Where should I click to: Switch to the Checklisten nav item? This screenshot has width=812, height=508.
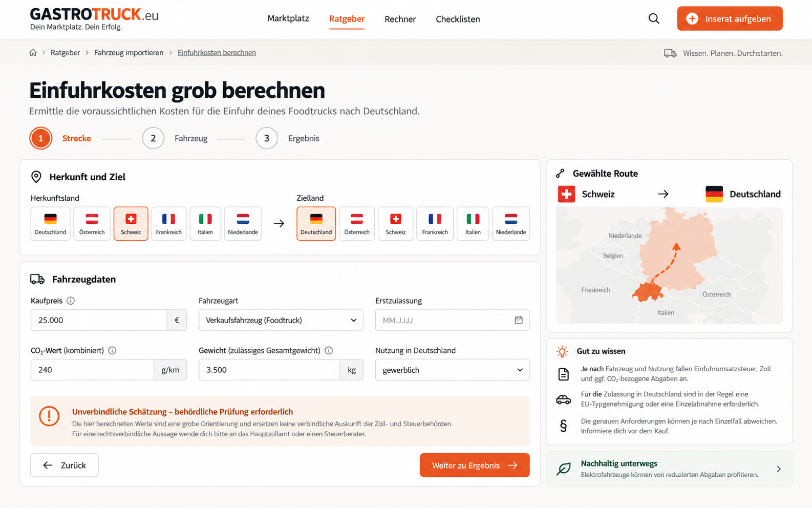(x=458, y=19)
